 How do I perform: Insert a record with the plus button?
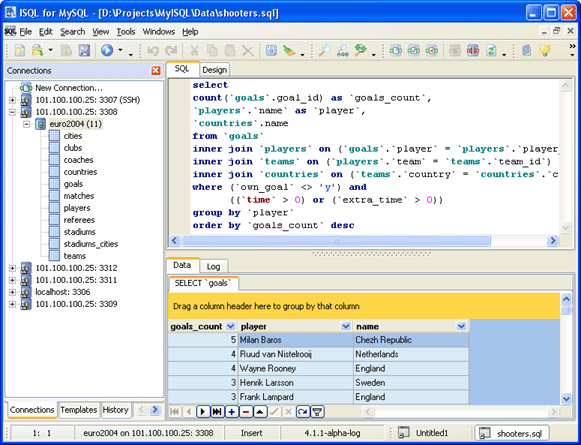pos(232,412)
